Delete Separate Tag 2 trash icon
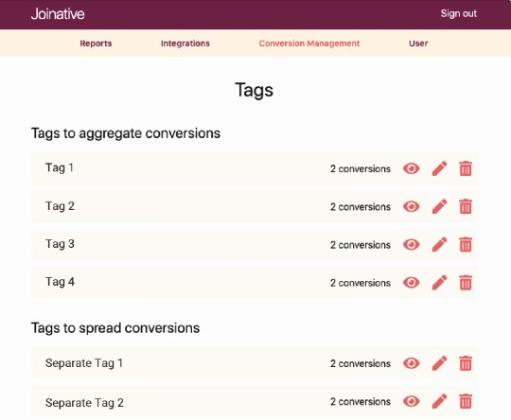Viewport: 511px width, 420px height. point(466,401)
